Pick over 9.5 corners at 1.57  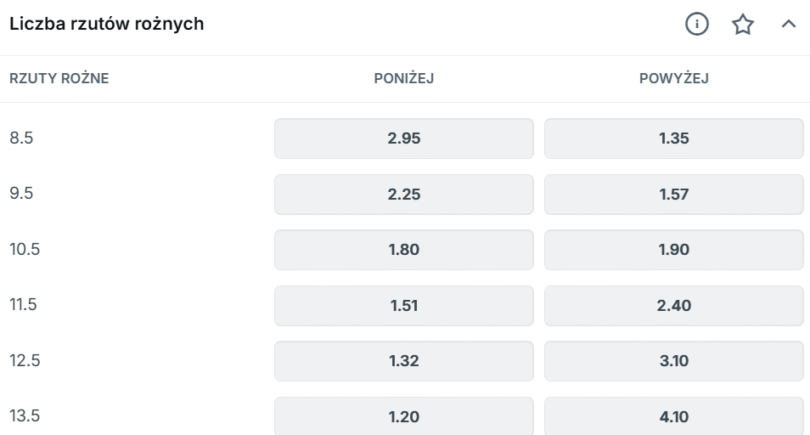pos(674,194)
